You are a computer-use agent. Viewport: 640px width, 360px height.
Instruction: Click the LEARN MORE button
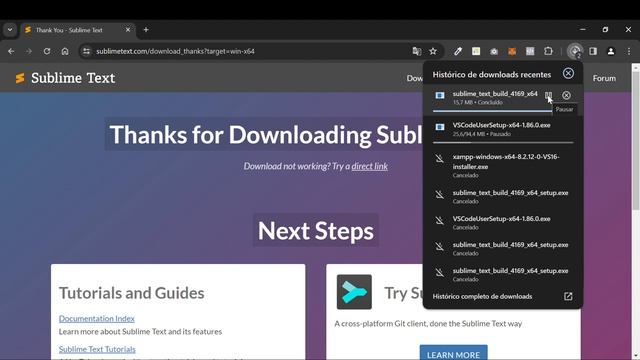click(x=453, y=353)
